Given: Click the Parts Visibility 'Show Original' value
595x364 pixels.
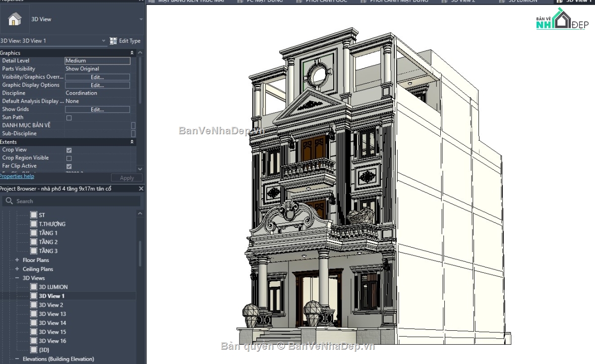Looking at the screenshot, I should click(x=82, y=69).
